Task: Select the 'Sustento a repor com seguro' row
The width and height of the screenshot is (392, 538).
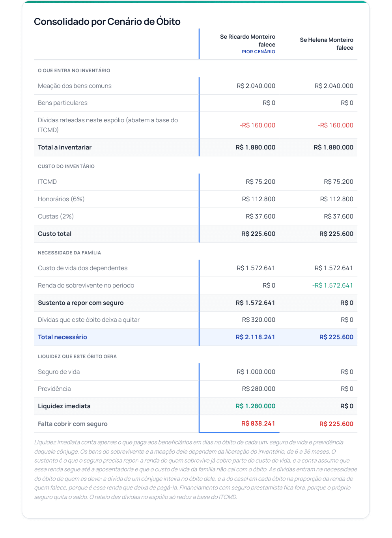Action: (196, 303)
